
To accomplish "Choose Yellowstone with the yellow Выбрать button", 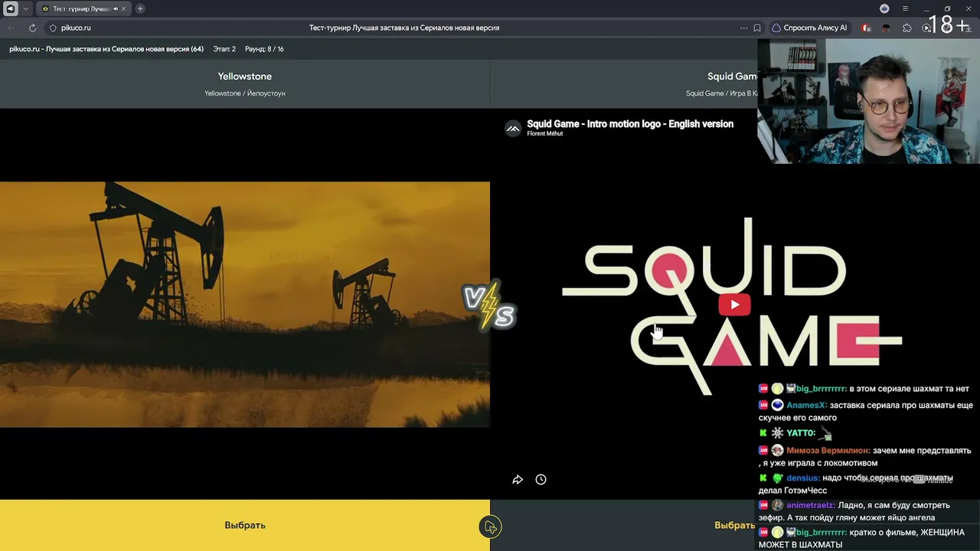I will click(x=245, y=525).
